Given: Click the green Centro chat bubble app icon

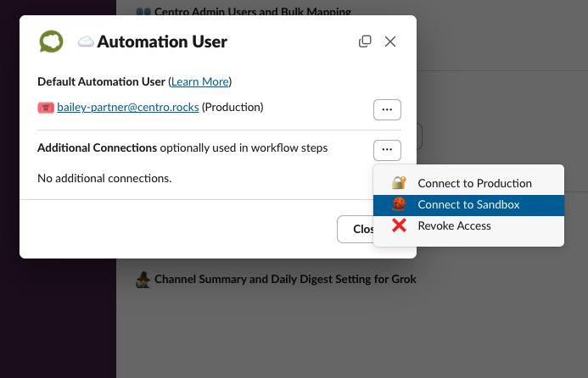Looking at the screenshot, I should 52,42.
